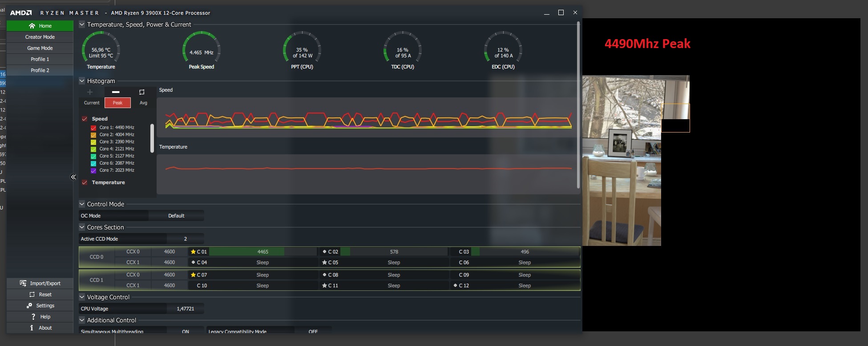Collapse the Voltage Control section
The width and height of the screenshot is (868, 346).
click(82, 297)
